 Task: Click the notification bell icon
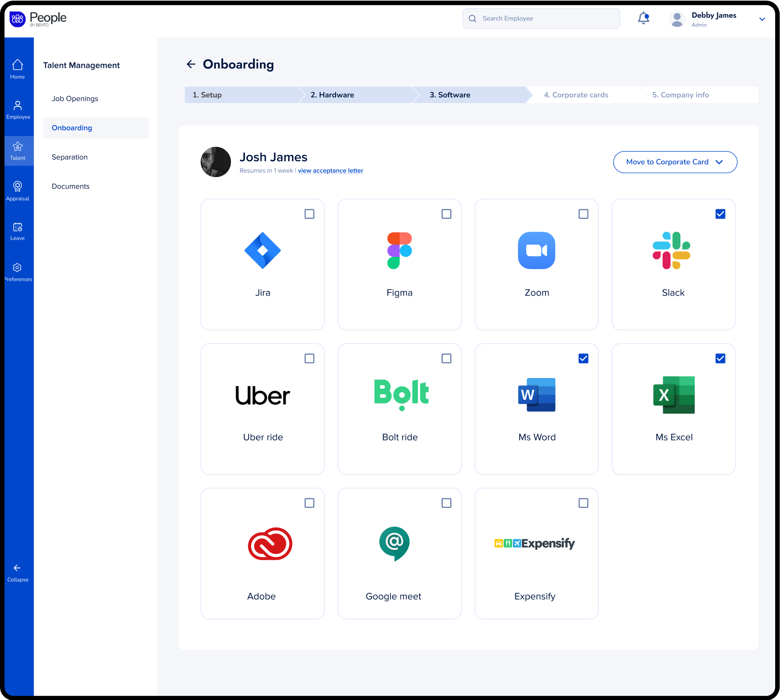[643, 18]
